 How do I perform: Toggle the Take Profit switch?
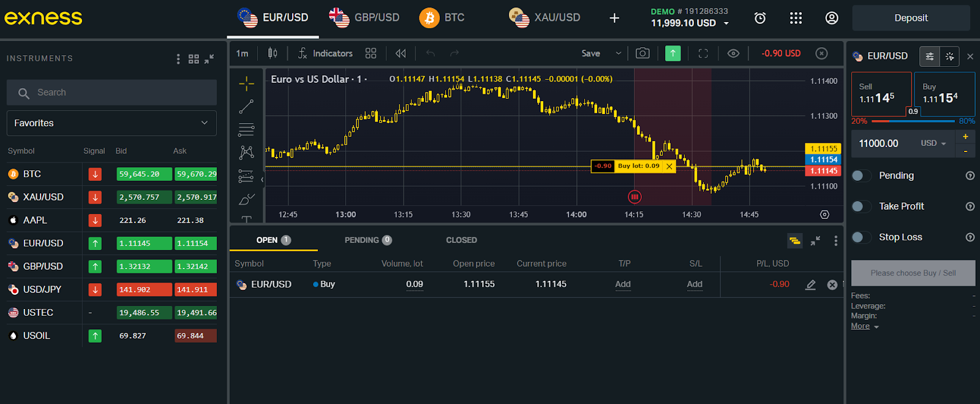861,207
